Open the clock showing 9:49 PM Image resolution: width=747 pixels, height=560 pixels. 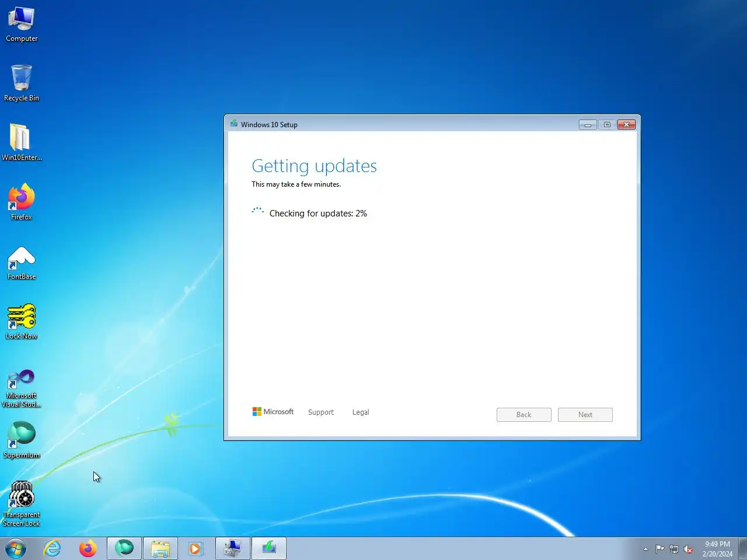717,549
